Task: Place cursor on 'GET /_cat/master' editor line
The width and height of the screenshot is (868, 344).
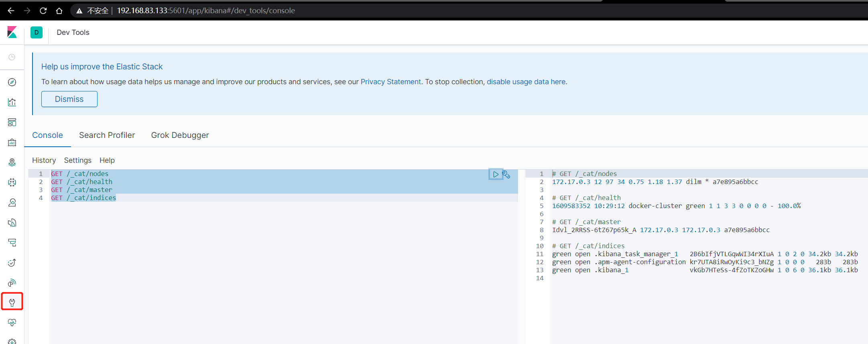Action: click(82, 190)
